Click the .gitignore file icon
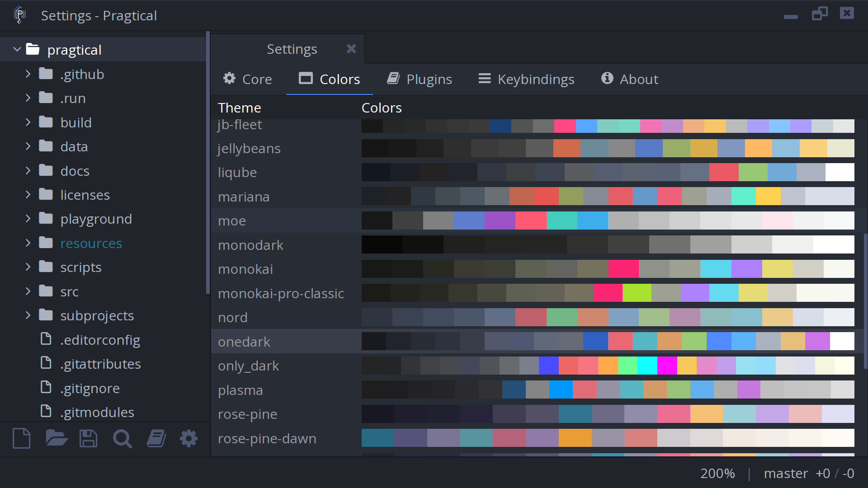This screenshot has height=488, width=868. (46, 387)
